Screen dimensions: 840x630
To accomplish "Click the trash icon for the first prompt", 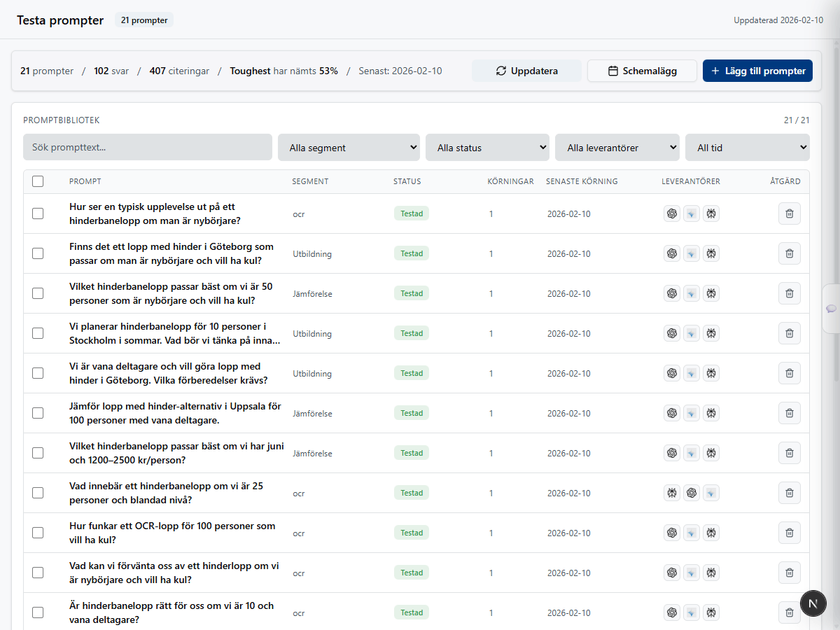I will [789, 213].
